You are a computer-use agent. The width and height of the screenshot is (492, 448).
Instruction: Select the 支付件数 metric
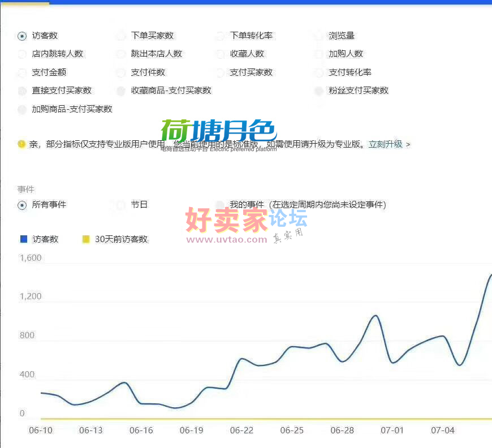(x=121, y=73)
